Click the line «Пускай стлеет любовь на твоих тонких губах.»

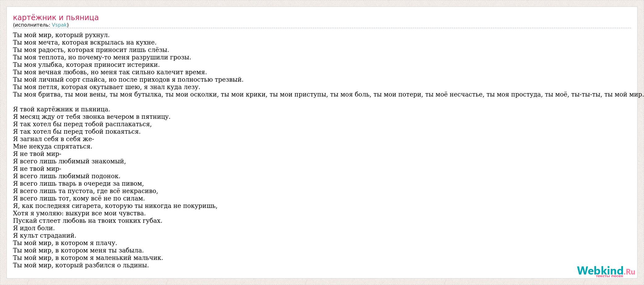tap(87, 221)
